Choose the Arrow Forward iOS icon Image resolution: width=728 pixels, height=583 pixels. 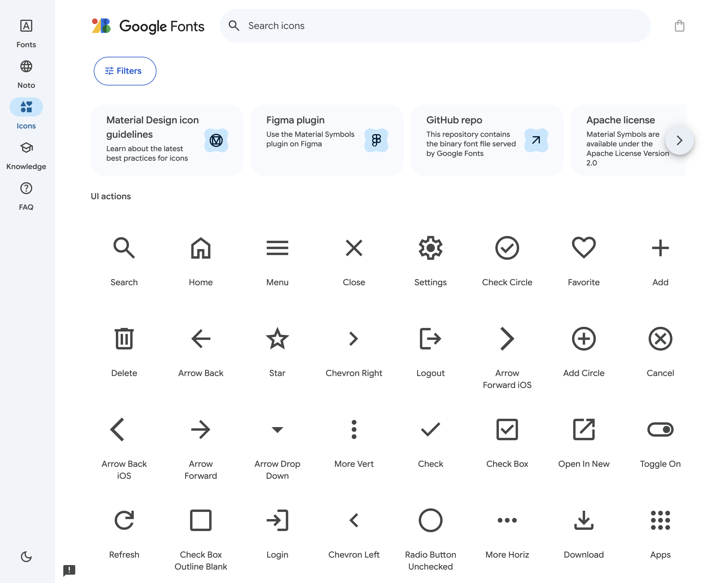pos(507,338)
